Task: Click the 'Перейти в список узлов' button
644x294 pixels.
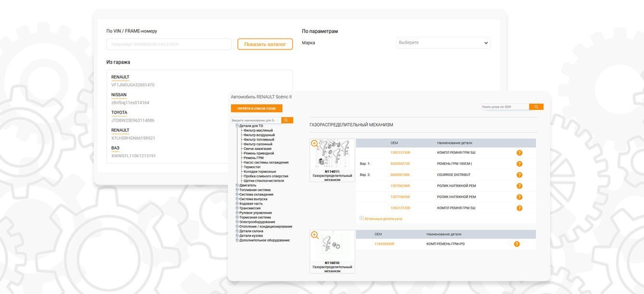Action: coord(257,109)
